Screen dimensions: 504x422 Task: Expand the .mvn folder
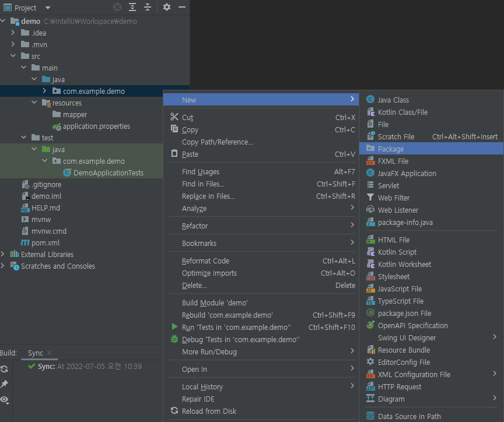(x=13, y=44)
